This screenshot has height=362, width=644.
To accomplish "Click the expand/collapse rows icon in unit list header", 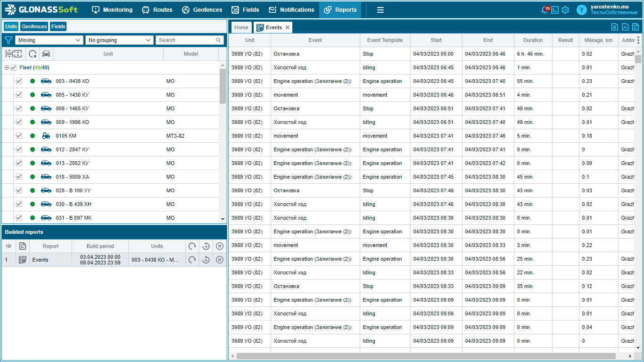I will click(13, 54).
